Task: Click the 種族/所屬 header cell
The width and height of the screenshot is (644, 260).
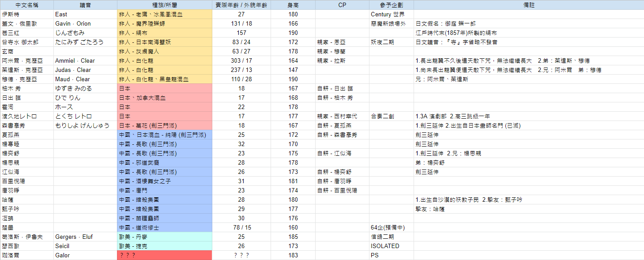Action: coord(165,5)
